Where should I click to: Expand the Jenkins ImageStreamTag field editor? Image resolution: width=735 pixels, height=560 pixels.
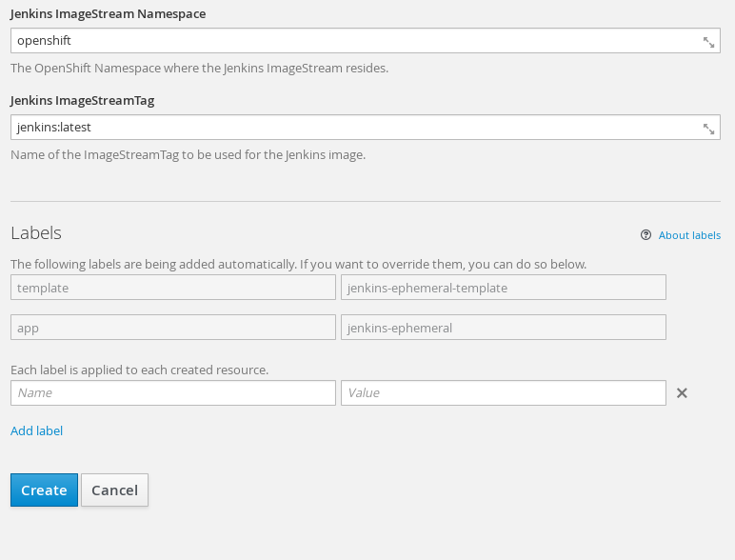(x=708, y=129)
